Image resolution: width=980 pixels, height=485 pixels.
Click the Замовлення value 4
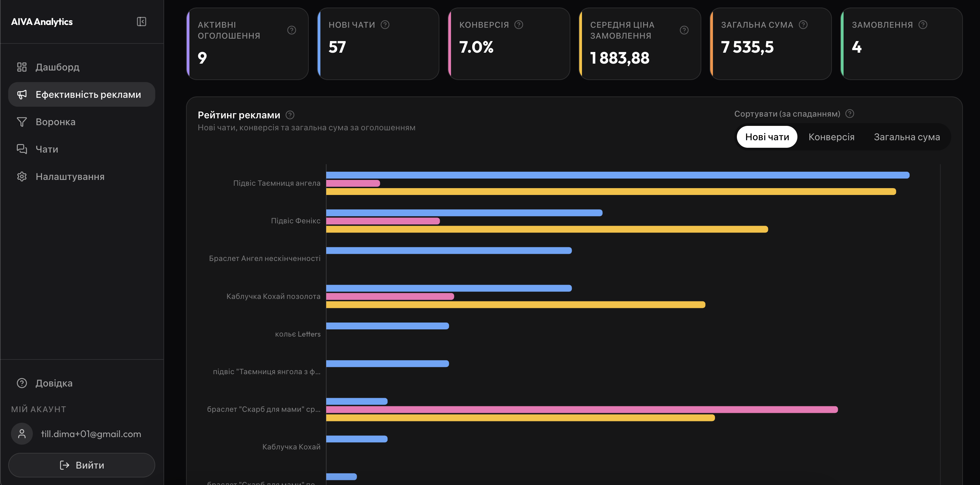coord(856,47)
